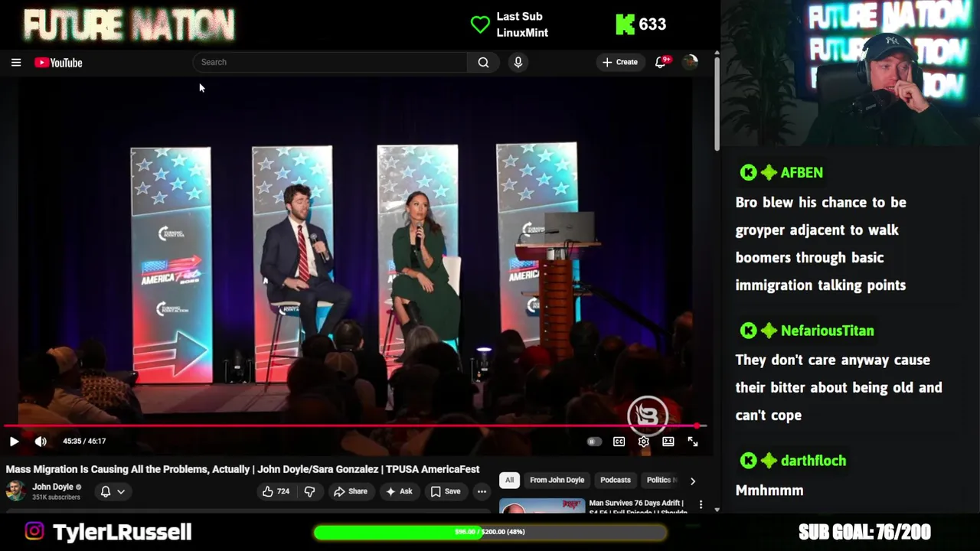980x551 pixels.
Task: Open the notifications bell in the header
Action: (661, 62)
